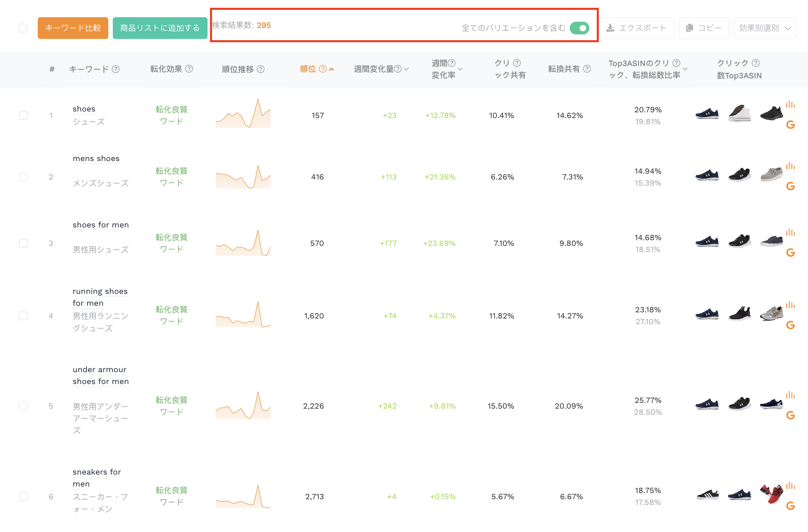This screenshot has height=532, width=808.
Task: Open the bar chart icon in shoes for men row
Action: [x=790, y=232]
